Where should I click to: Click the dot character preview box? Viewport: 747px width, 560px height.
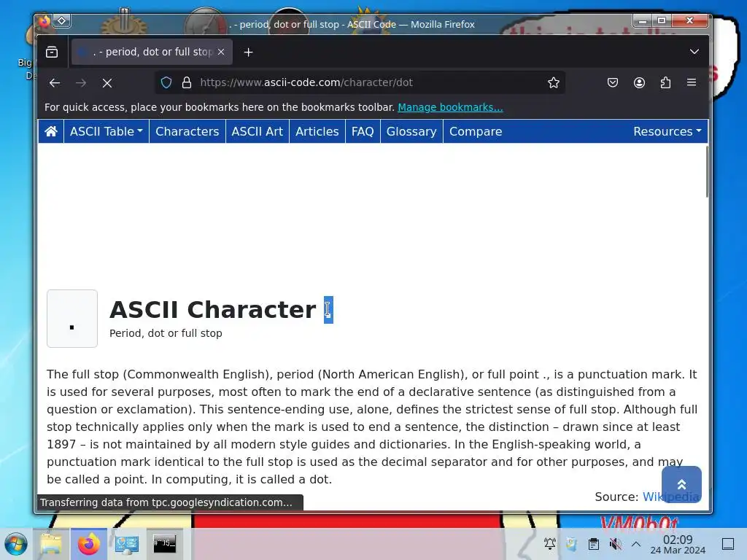coord(72,319)
